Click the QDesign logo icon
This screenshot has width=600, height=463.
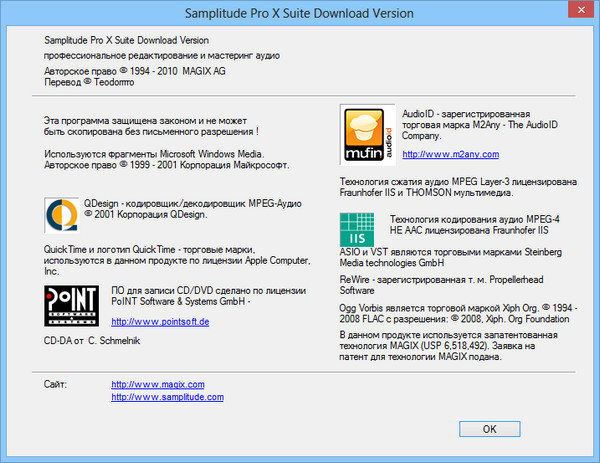pyautogui.click(x=62, y=215)
